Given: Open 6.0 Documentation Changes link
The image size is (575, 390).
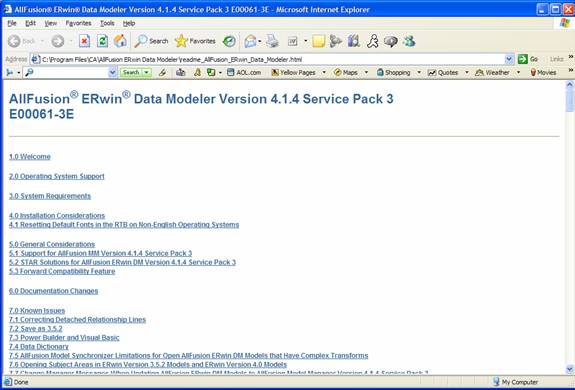Looking at the screenshot, I should tap(54, 291).
